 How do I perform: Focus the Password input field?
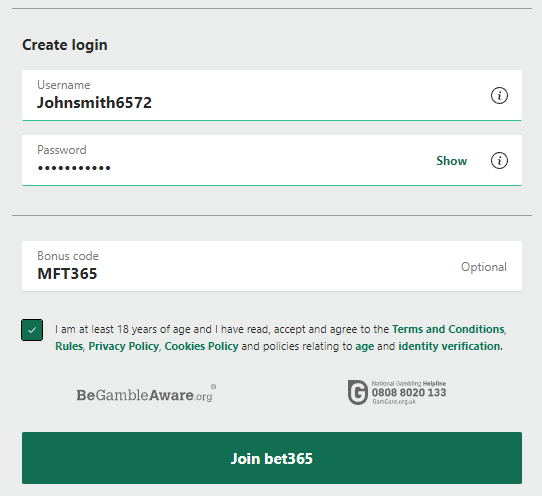click(x=272, y=160)
